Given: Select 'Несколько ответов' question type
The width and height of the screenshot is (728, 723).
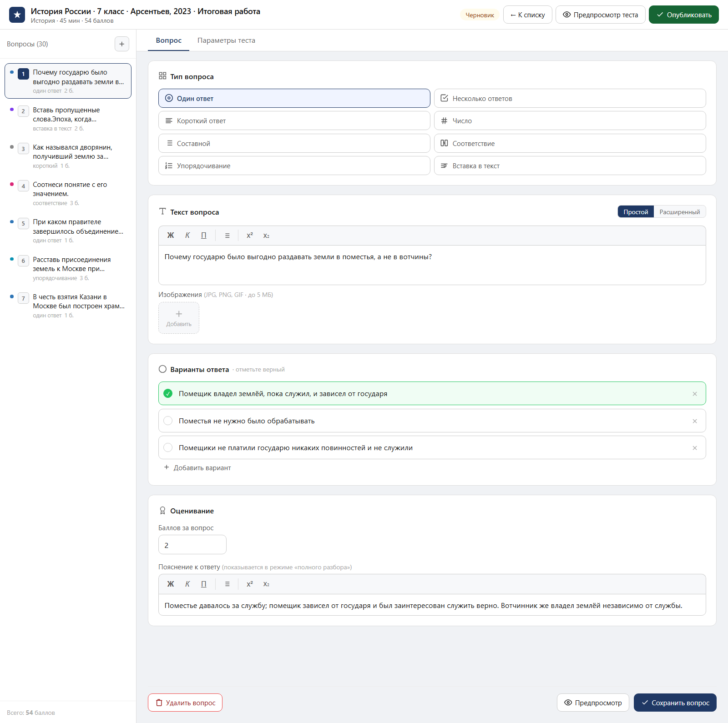Looking at the screenshot, I should [x=570, y=98].
